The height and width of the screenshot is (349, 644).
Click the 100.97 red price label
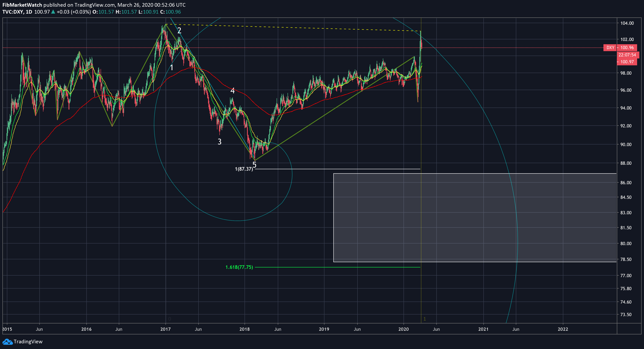click(x=627, y=62)
